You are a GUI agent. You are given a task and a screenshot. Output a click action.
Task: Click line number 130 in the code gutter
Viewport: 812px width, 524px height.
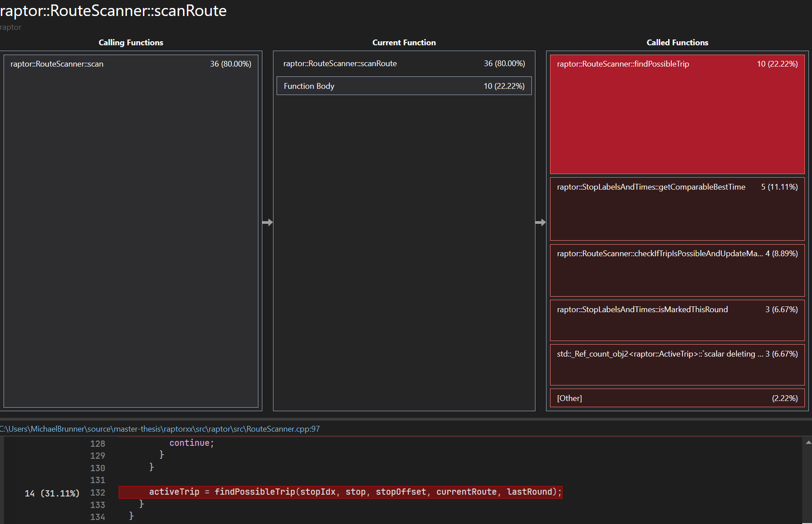click(98, 468)
